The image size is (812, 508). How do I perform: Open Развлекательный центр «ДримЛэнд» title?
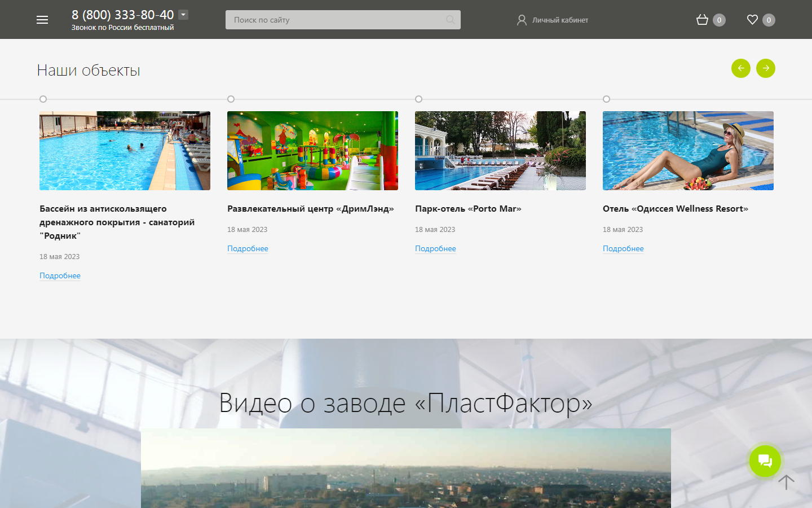[x=310, y=208]
